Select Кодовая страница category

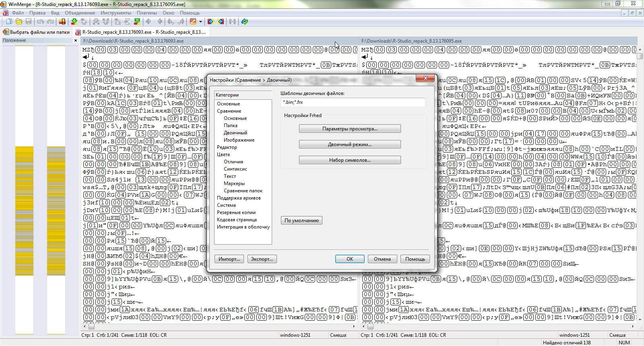pyautogui.click(x=237, y=220)
